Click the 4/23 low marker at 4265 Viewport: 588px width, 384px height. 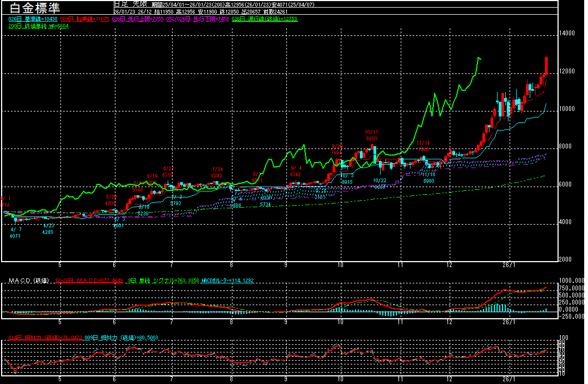click(x=48, y=228)
